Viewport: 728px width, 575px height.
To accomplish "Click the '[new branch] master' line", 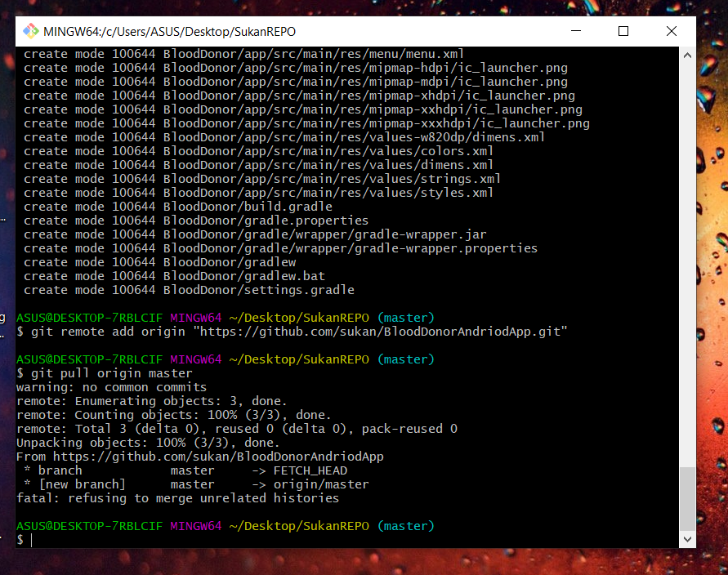I will pyautogui.click(x=196, y=484).
